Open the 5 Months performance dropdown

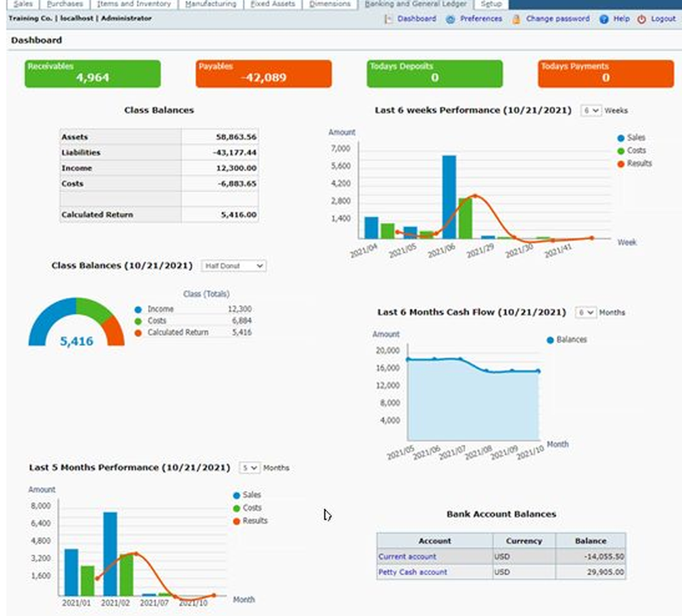pos(250,468)
